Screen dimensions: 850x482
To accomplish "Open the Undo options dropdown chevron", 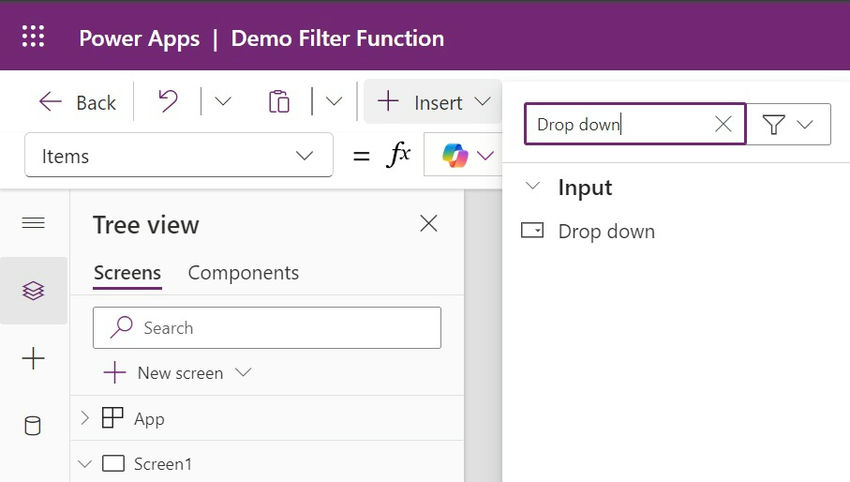I will click(223, 101).
